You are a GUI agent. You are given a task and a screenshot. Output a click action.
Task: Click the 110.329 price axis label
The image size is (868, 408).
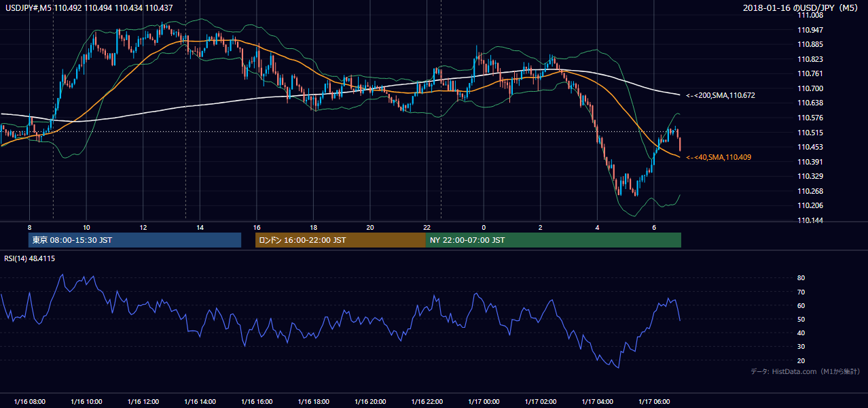(811, 176)
